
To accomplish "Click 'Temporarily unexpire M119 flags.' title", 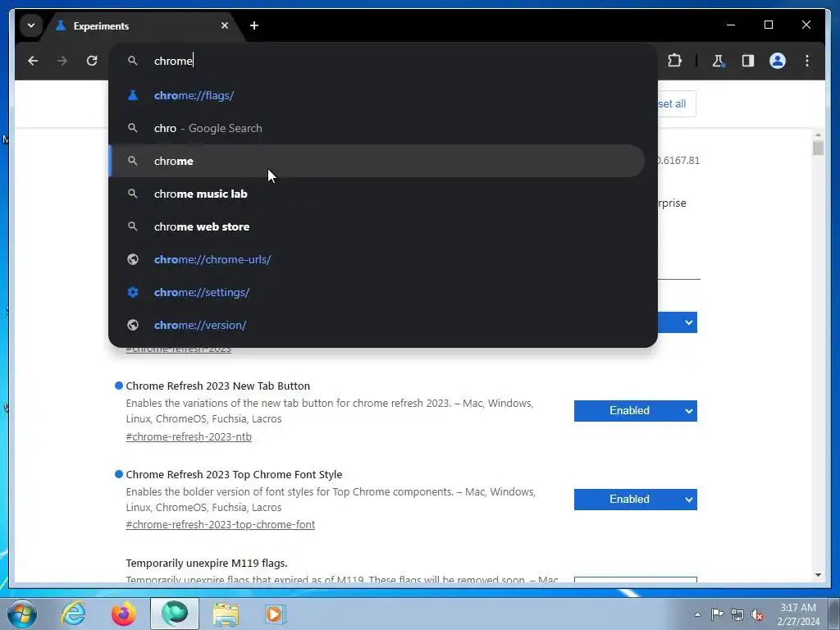I will click(206, 563).
